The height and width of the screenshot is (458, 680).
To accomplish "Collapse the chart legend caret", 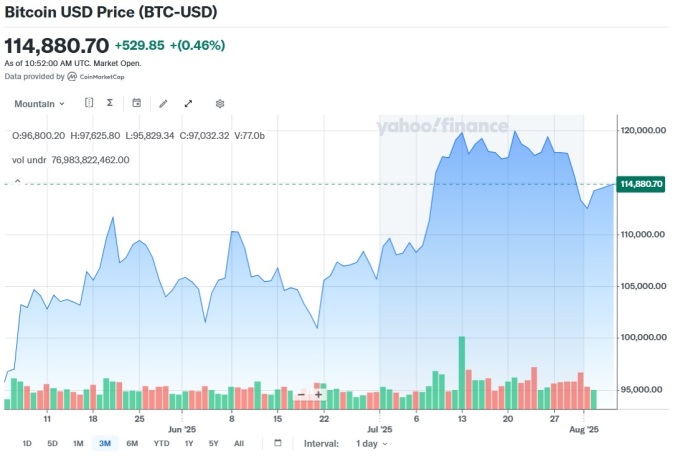I will [17, 181].
